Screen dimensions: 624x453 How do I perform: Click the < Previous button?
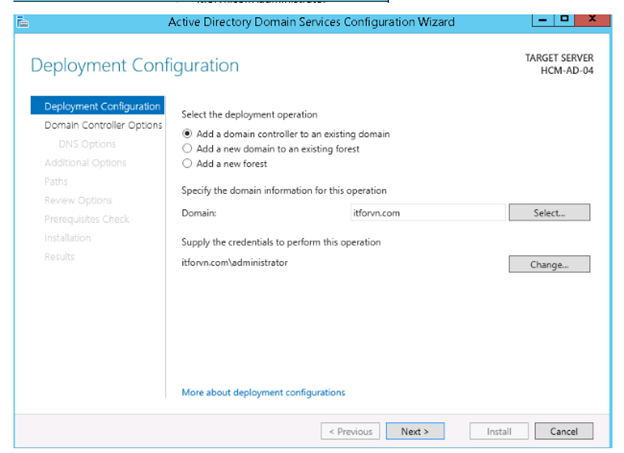(349, 431)
